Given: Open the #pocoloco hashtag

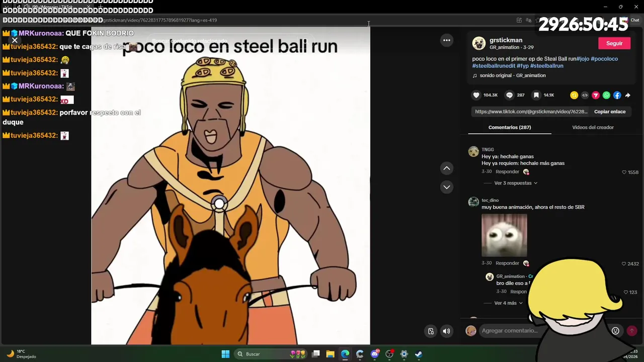Looking at the screenshot, I should tap(604, 59).
